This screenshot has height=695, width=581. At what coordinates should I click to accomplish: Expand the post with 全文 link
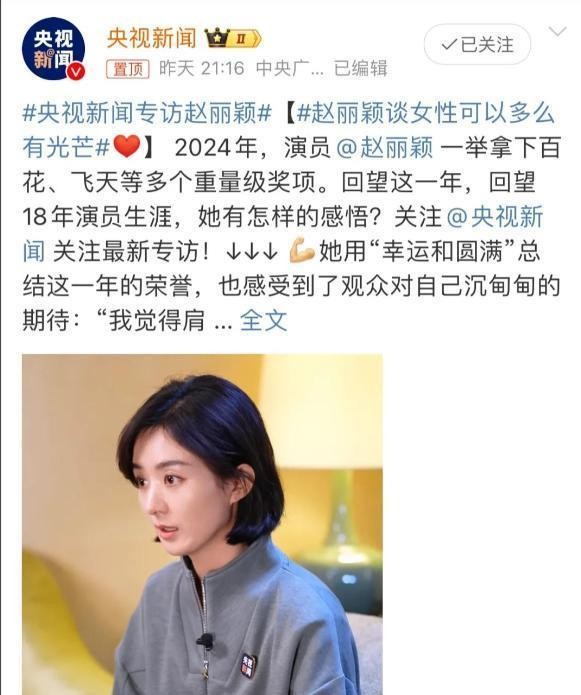pos(264,320)
